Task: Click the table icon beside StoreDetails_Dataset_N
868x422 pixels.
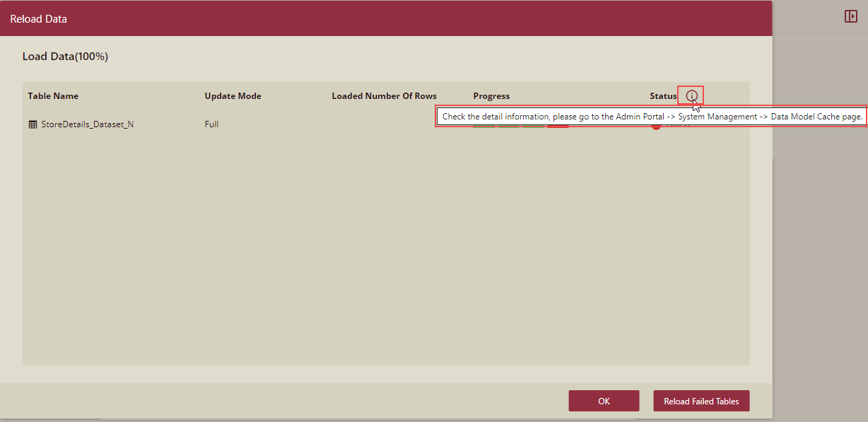Action: [x=33, y=124]
